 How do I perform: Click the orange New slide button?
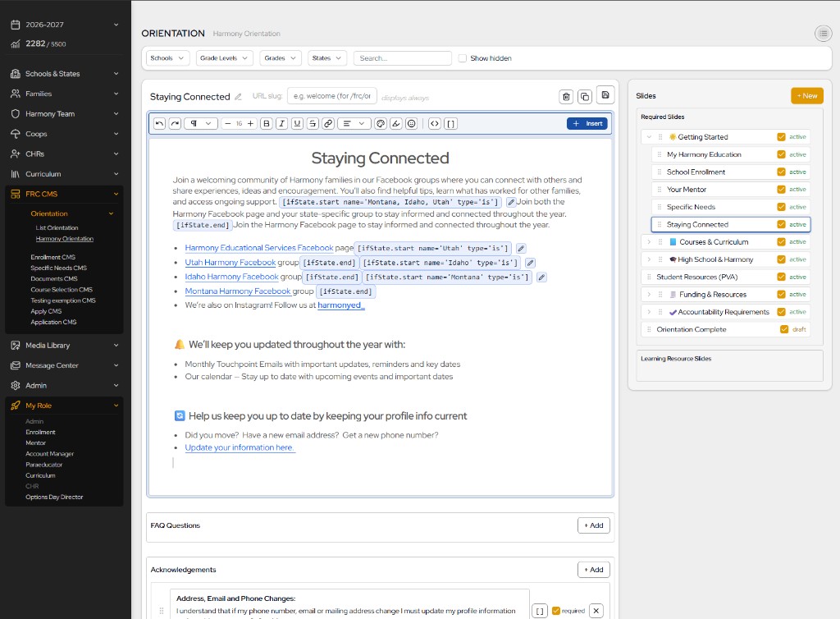807,96
